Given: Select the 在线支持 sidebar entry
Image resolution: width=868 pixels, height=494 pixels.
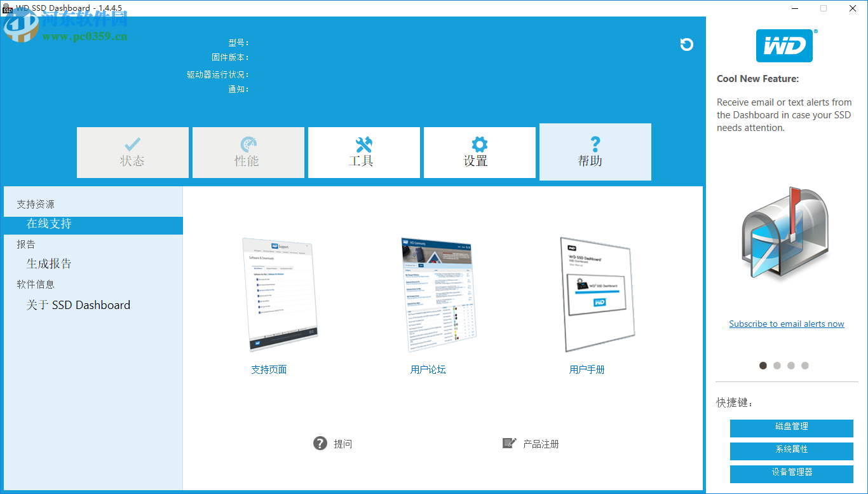Looking at the screenshot, I should (48, 224).
